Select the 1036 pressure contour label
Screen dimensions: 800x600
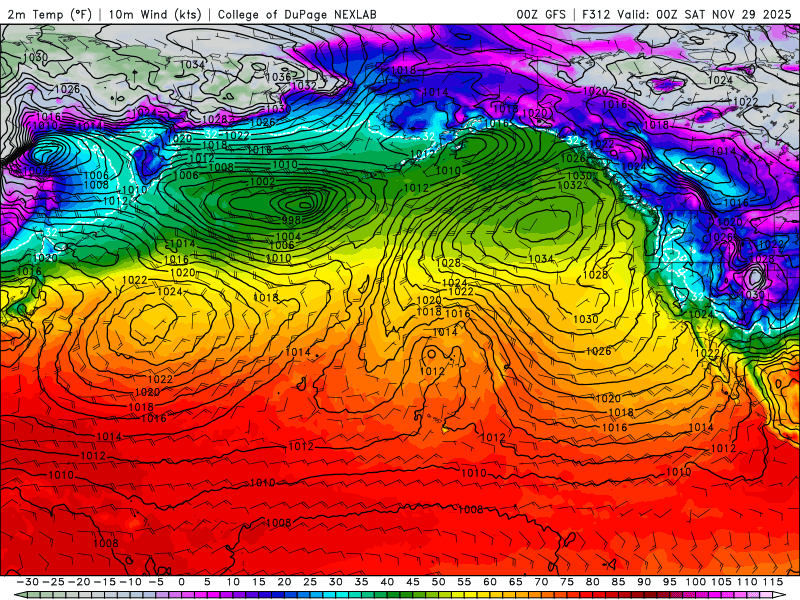coord(279,77)
